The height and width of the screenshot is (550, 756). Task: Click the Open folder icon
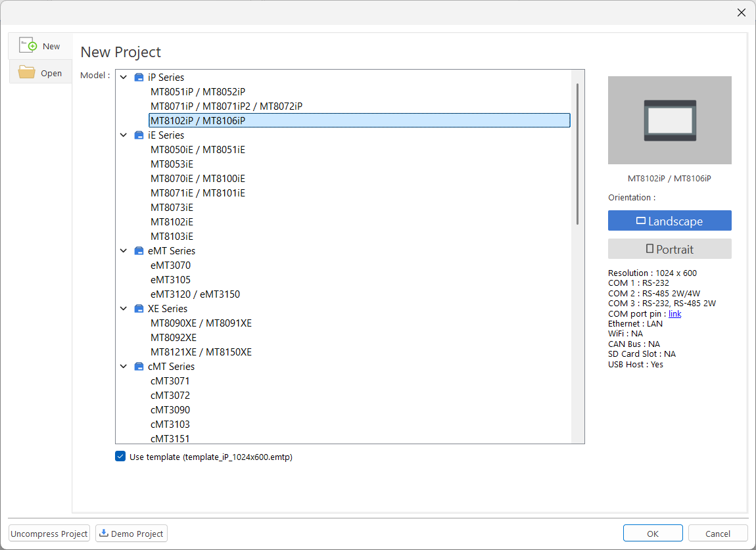click(x=26, y=72)
